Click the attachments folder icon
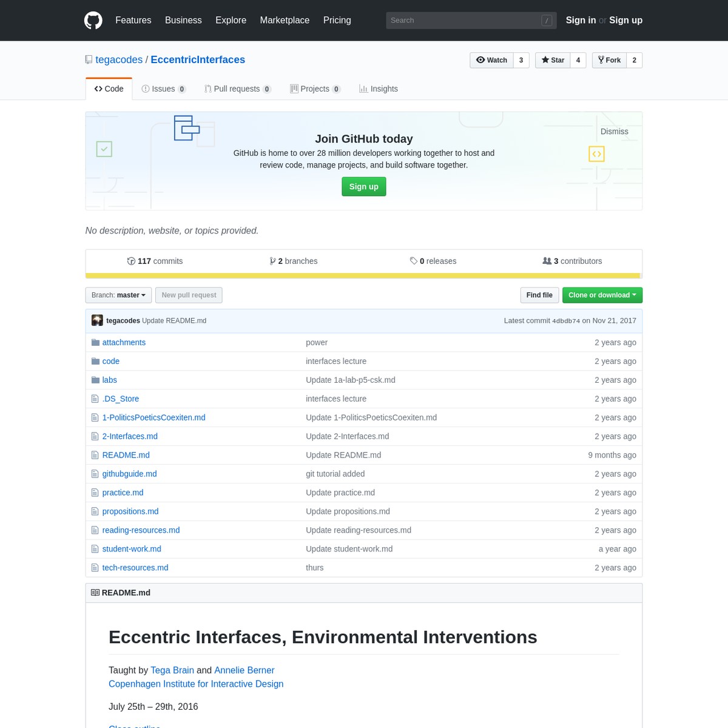 tap(95, 342)
